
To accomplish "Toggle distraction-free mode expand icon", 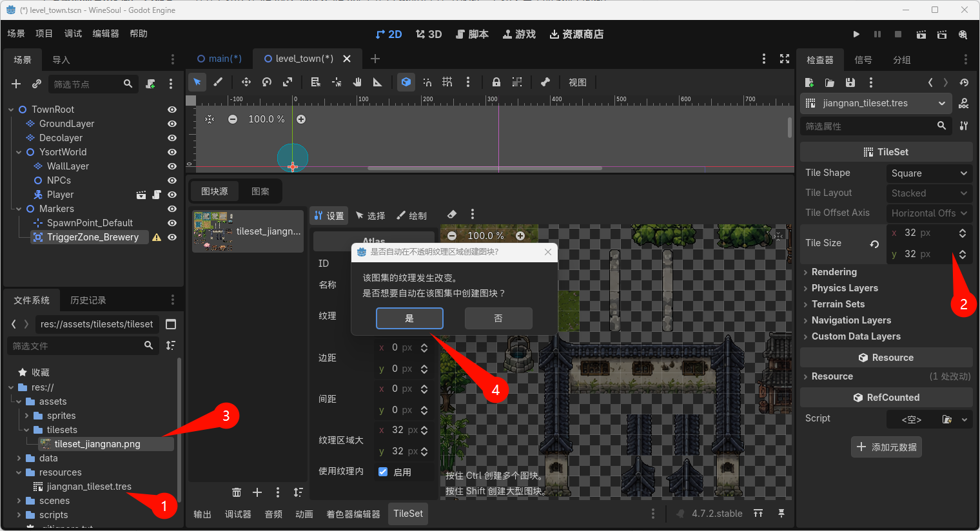I will click(x=785, y=59).
